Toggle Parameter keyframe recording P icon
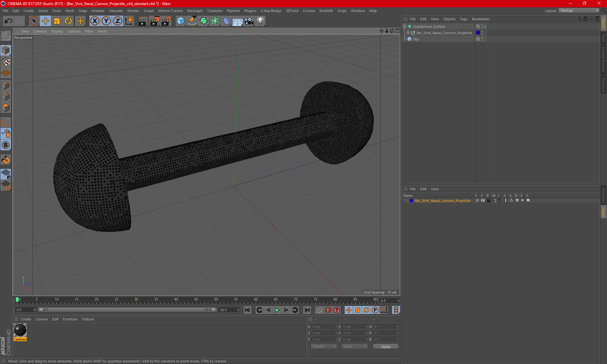The height and width of the screenshot is (364, 607). click(375, 310)
